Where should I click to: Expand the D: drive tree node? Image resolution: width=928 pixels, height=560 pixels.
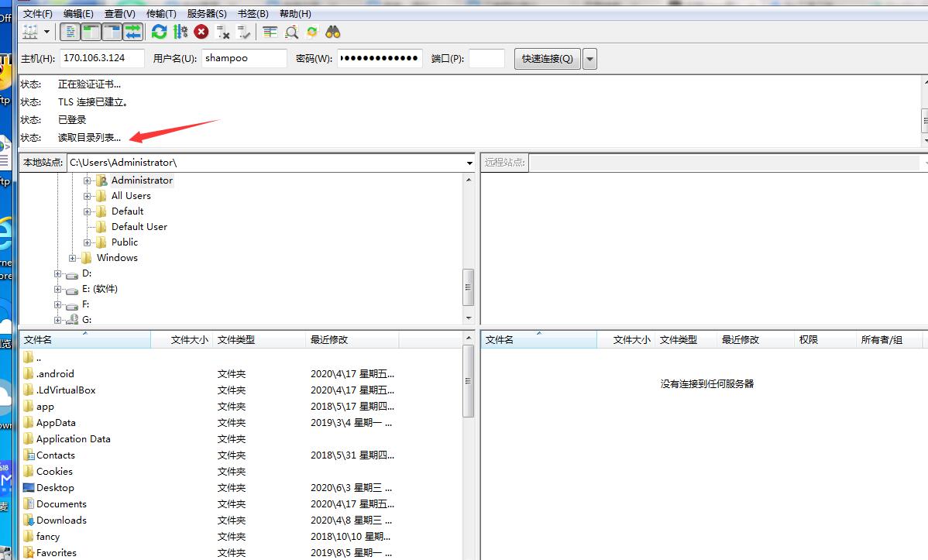click(57, 273)
